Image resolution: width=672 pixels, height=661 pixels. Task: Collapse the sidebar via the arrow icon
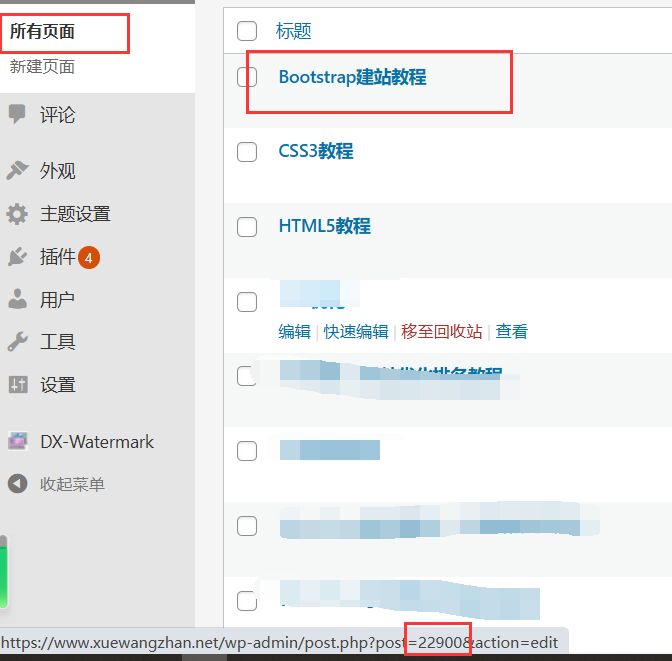[x=17, y=484]
